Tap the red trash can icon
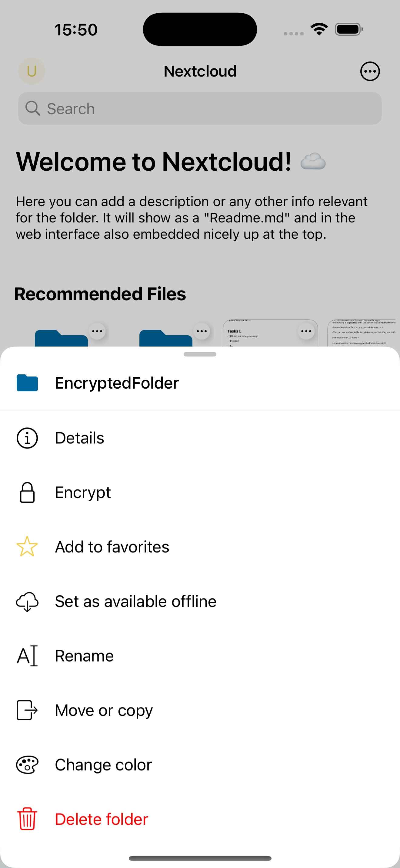The image size is (400, 868). click(x=27, y=819)
